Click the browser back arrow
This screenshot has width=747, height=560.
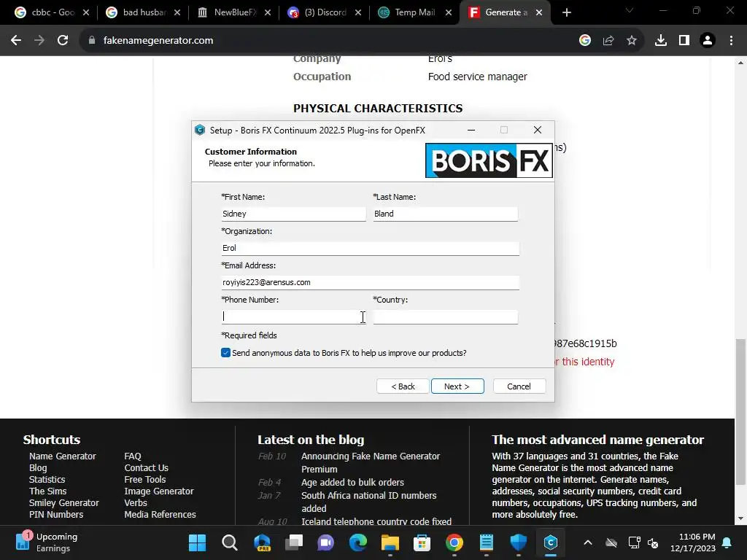click(x=16, y=41)
